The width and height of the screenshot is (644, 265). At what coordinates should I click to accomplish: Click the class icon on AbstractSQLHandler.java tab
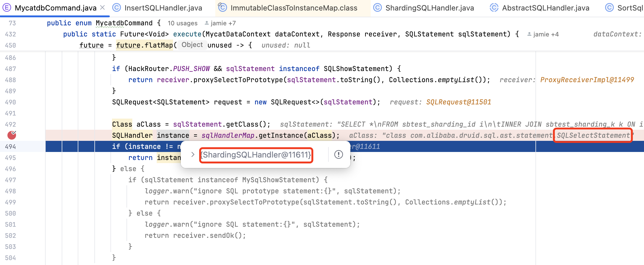494,8
